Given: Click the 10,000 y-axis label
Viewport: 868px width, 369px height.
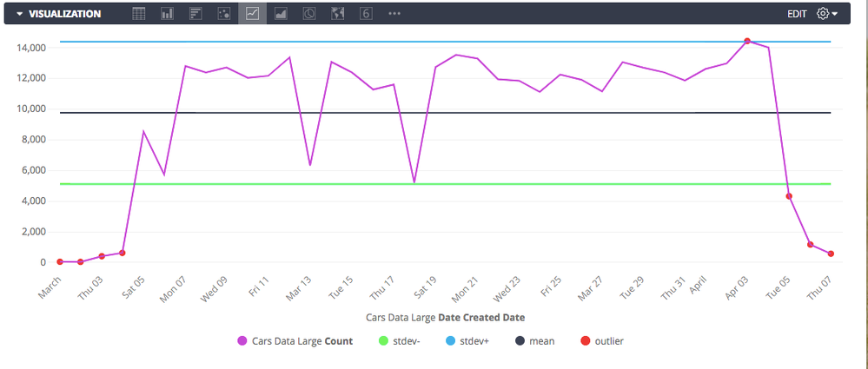Looking at the screenshot, I should point(30,109).
